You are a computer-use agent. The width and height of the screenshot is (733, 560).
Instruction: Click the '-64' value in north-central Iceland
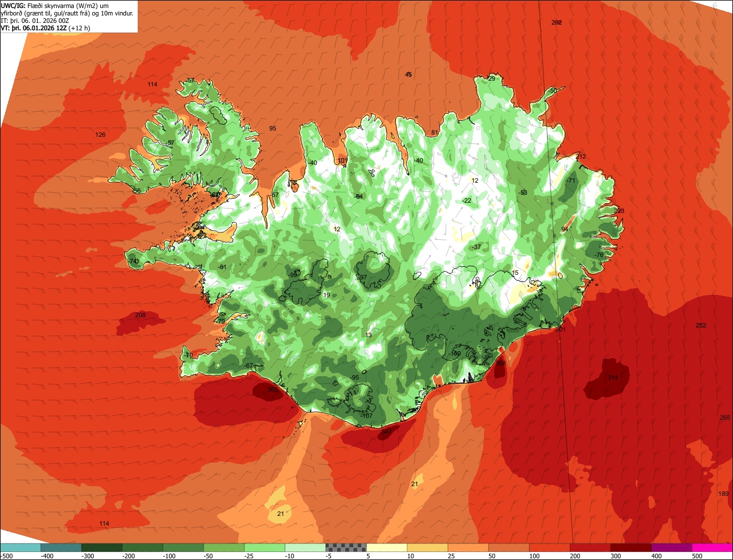(358, 196)
